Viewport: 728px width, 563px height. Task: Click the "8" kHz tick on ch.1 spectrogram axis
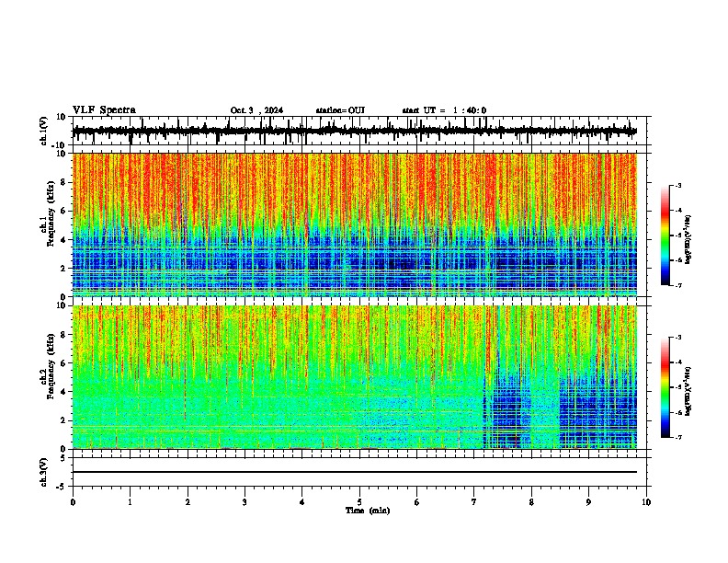pos(63,182)
